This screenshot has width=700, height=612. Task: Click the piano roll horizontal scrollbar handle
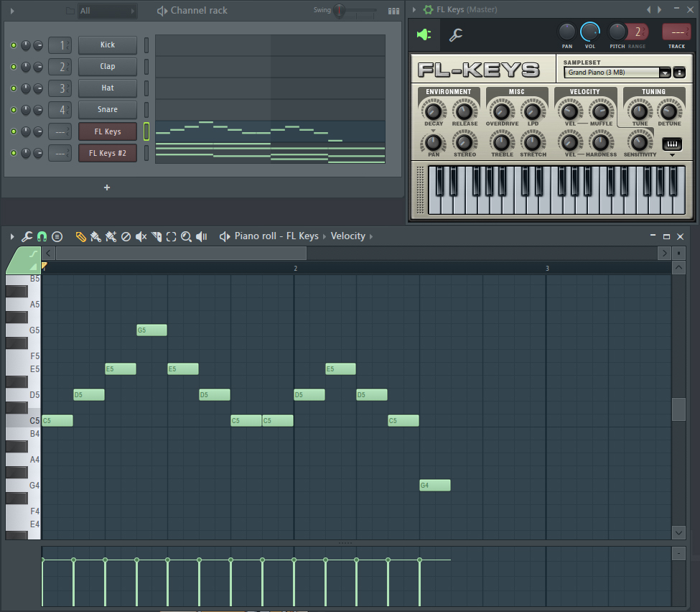[x=181, y=254]
